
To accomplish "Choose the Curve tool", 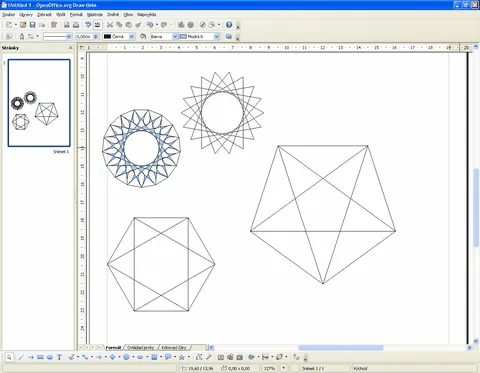I will [x=71, y=357].
